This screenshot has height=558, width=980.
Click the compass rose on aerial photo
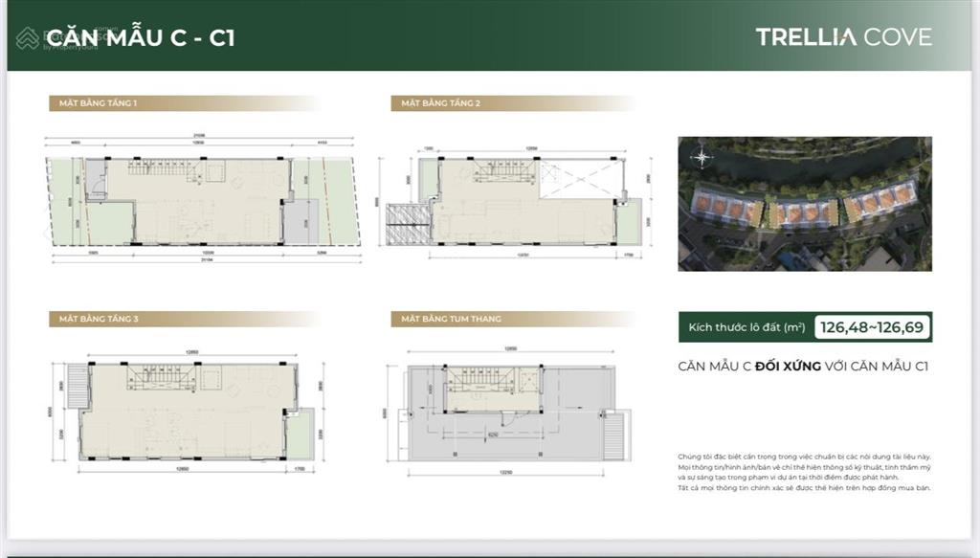tap(702, 157)
